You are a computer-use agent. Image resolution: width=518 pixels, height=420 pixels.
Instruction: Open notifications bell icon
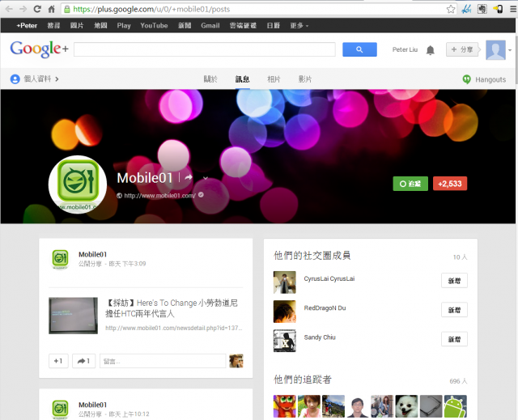pyautogui.click(x=430, y=50)
